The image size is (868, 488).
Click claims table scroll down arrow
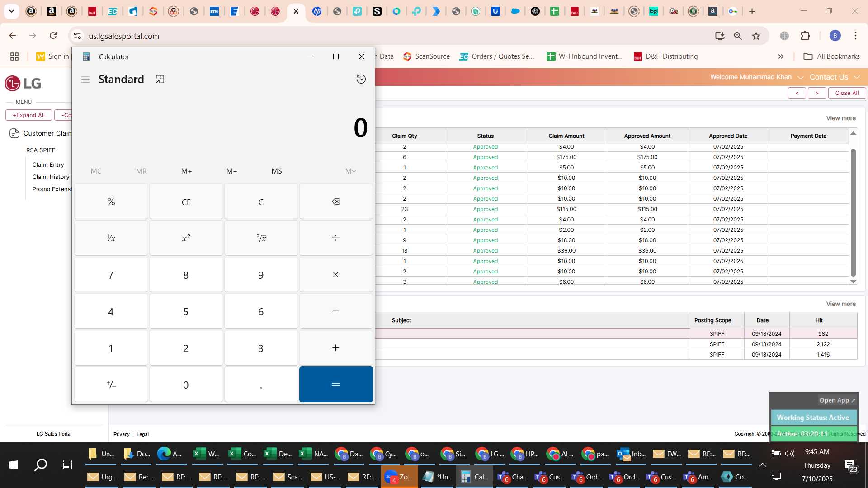(x=853, y=282)
